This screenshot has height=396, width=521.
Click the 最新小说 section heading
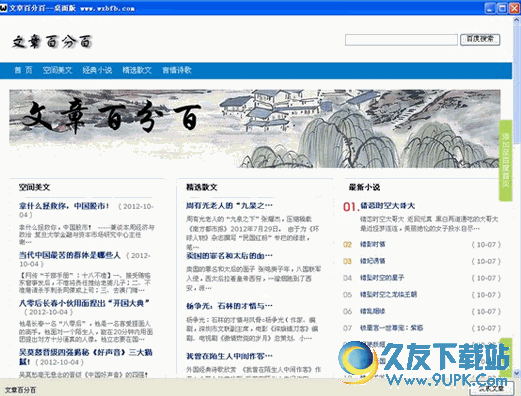[x=364, y=187]
